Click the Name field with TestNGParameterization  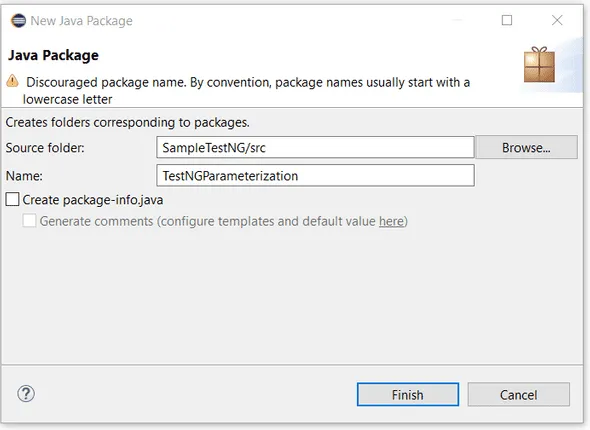(315, 175)
